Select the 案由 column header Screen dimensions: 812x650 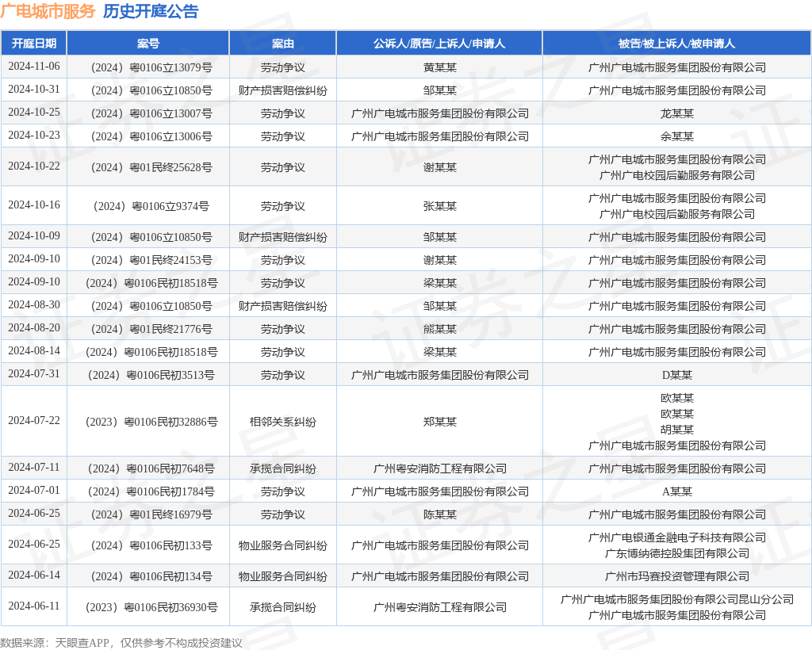[x=283, y=44]
